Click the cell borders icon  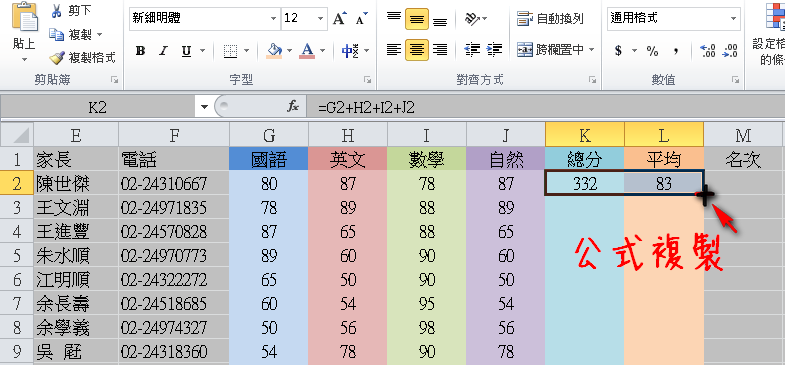pyautogui.click(x=230, y=51)
